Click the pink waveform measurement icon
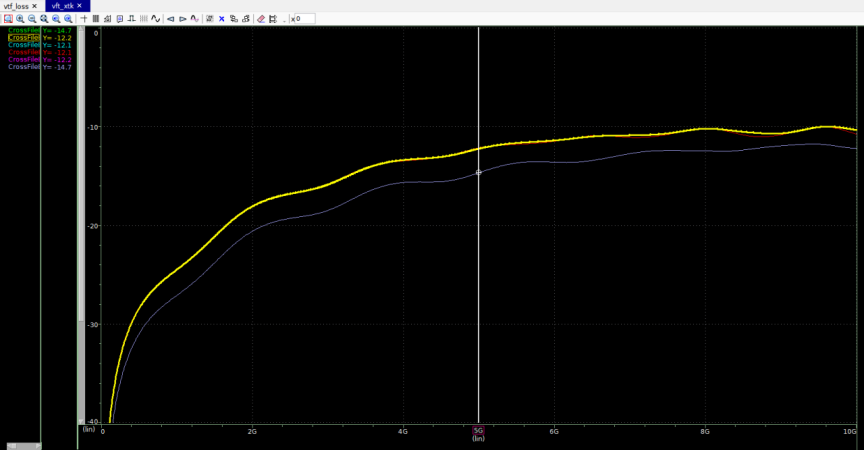The height and width of the screenshot is (450, 864). point(195,19)
